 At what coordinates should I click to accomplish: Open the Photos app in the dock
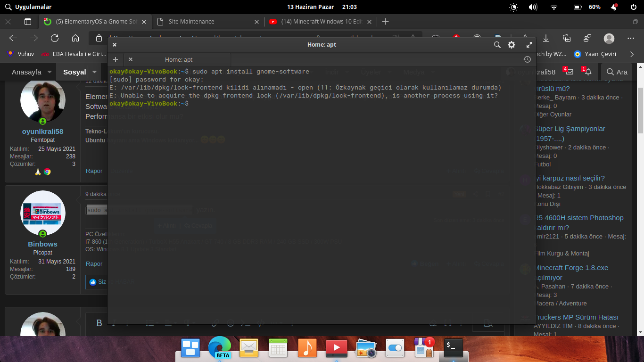tap(366, 348)
